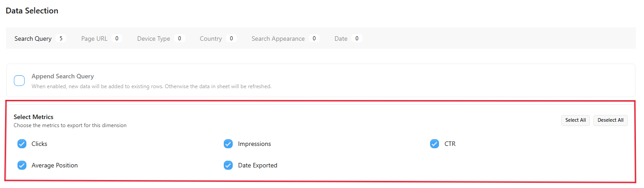
Task: Click the "Choose the metrics to export" text
Action: click(x=70, y=125)
